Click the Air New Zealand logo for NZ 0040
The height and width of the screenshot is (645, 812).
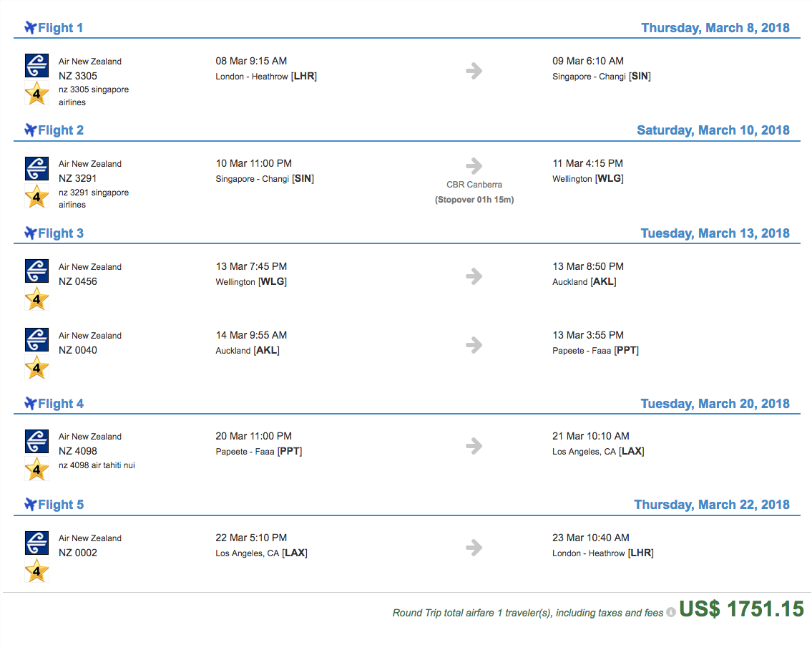pyautogui.click(x=36, y=340)
